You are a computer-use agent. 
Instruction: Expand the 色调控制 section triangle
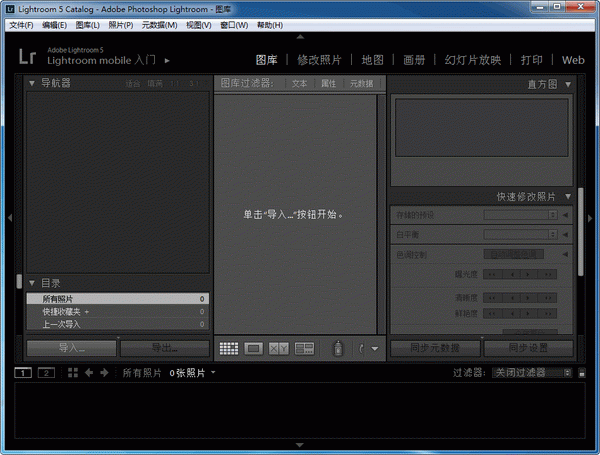pyautogui.click(x=565, y=254)
